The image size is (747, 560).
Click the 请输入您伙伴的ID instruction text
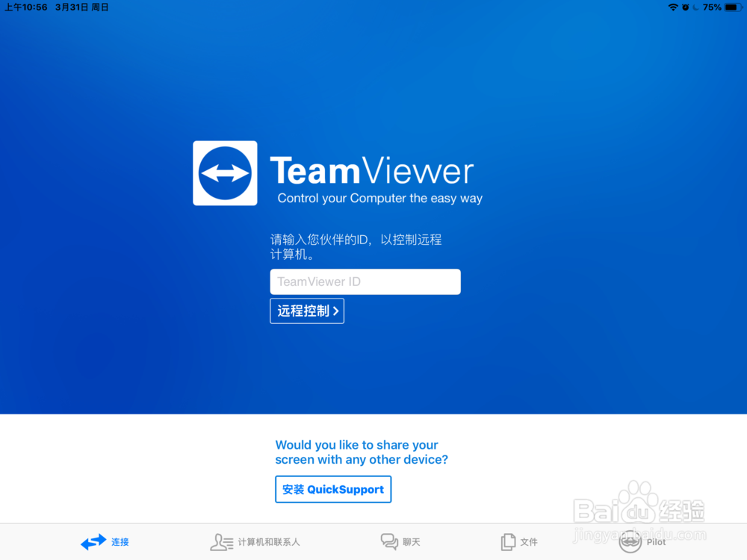356,246
